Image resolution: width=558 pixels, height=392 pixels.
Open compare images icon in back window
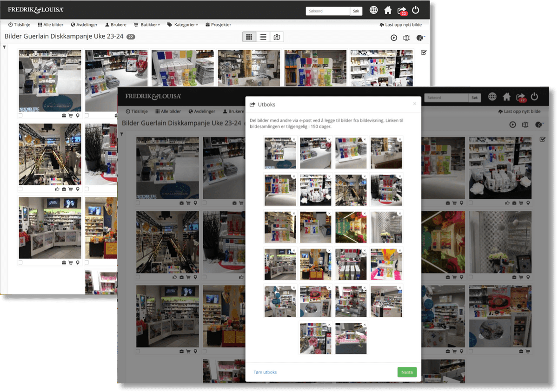[406, 38]
